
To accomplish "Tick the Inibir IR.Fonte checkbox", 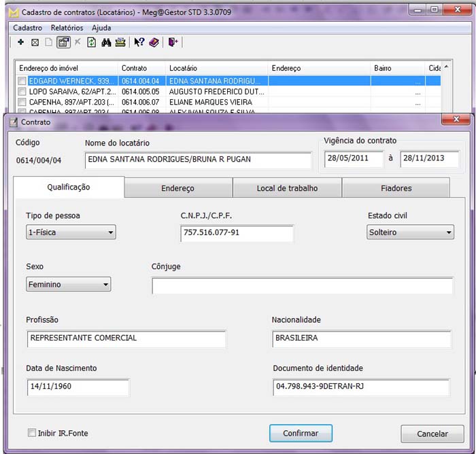I will 32,433.
